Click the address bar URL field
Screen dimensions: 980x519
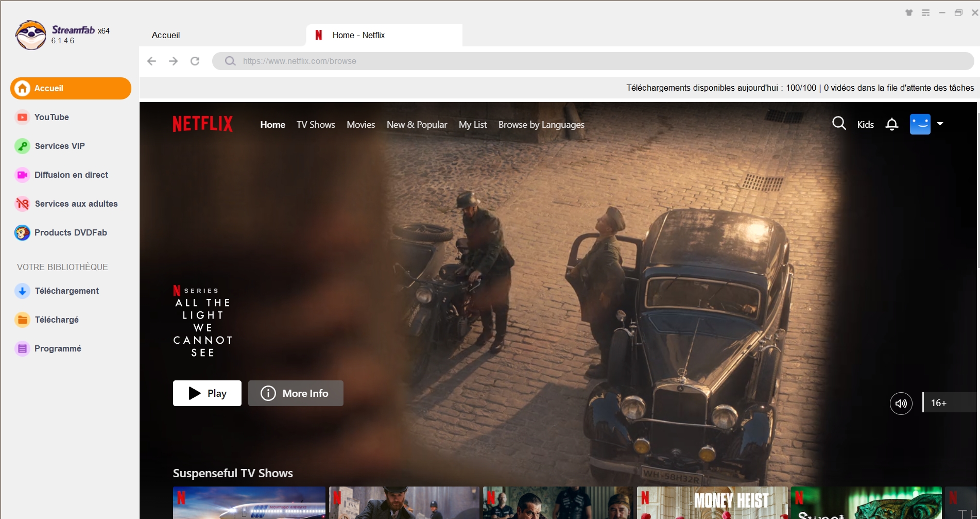click(592, 61)
